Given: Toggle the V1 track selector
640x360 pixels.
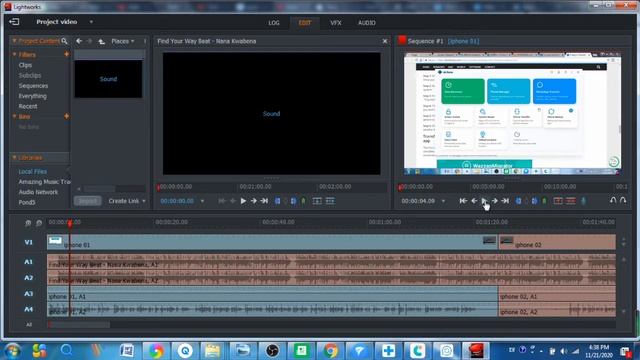Looking at the screenshot, I should [28, 242].
